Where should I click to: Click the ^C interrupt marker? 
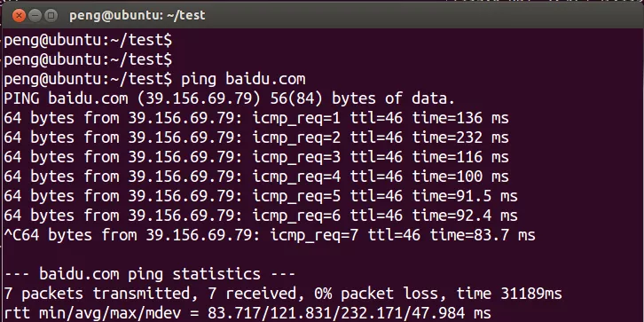12,236
